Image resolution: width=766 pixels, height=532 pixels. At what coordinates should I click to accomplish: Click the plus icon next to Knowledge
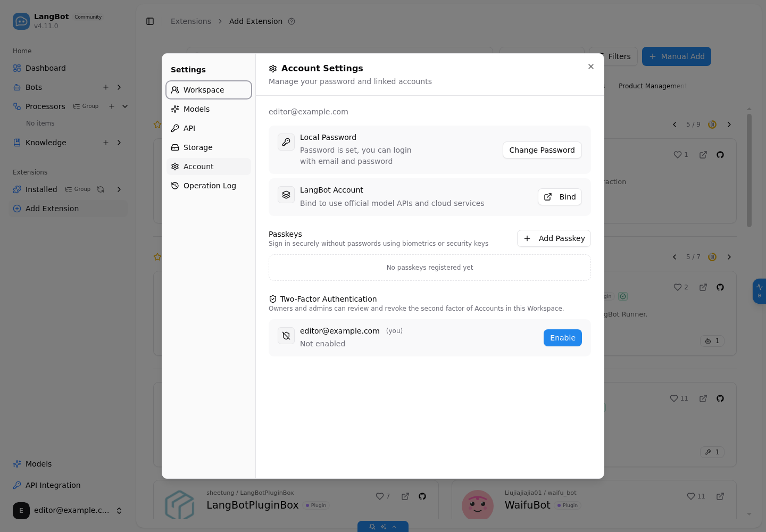(106, 143)
